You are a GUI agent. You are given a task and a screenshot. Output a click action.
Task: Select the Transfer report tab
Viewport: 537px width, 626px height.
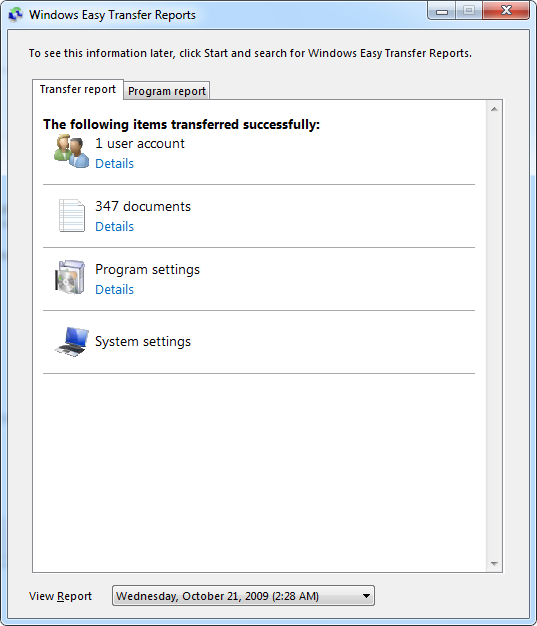click(x=78, y=89)
